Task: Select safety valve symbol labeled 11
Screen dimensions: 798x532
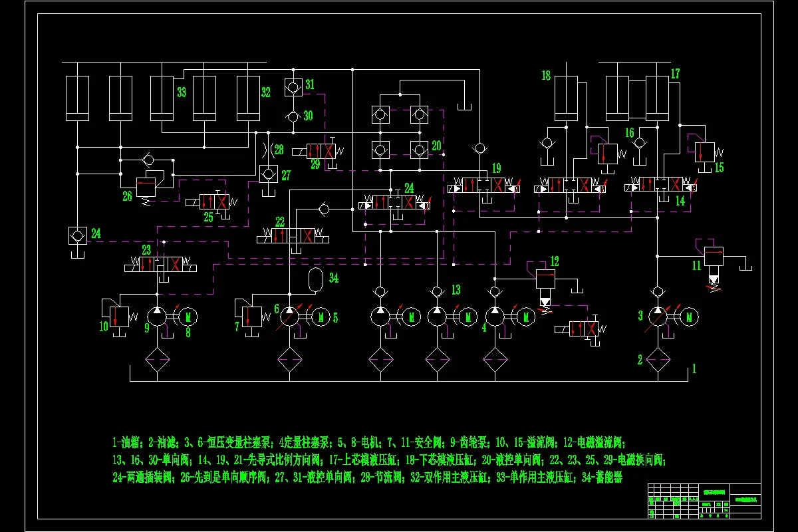Action: (712, 265)
